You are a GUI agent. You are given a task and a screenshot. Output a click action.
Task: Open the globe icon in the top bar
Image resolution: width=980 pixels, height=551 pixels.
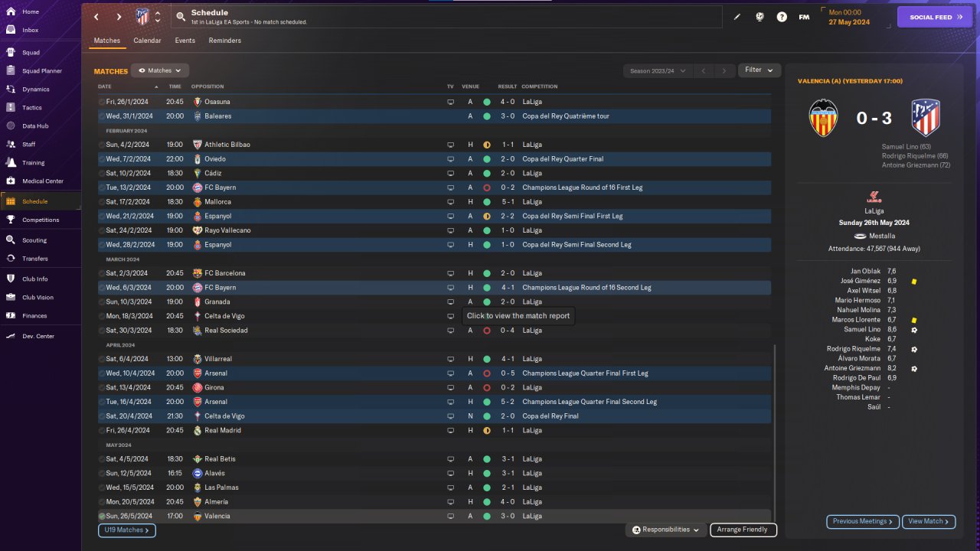(759, 17)
